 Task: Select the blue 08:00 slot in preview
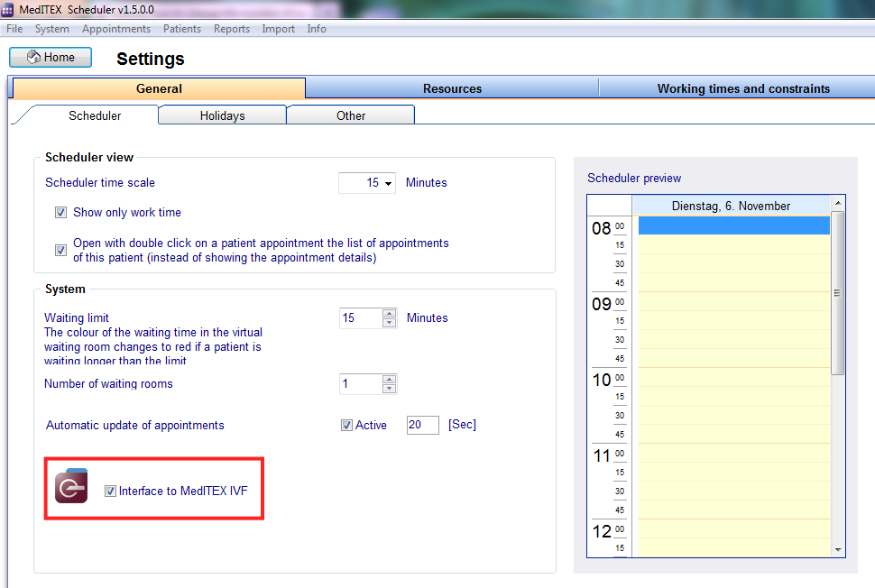(733, 225)
